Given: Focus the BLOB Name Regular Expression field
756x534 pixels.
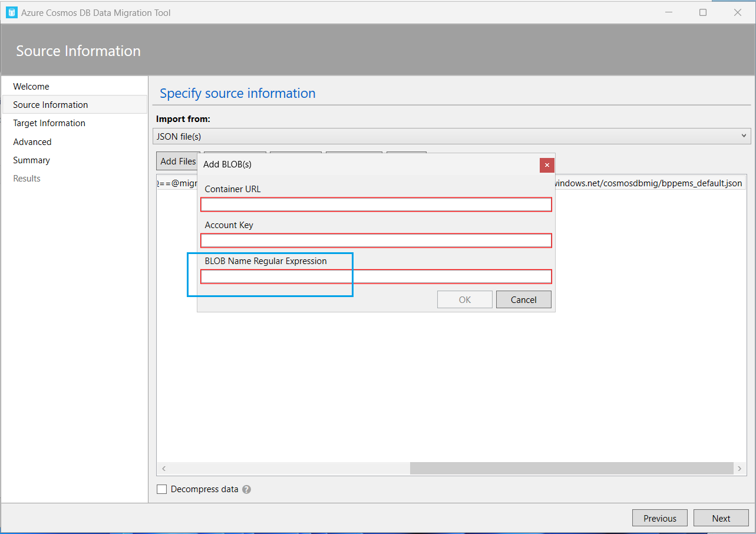Looking at the screenshot, I should [x=377, y=276].
